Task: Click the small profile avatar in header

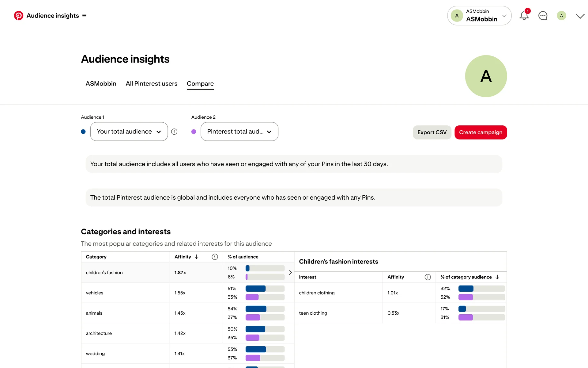Action: (x=561, y=16)
